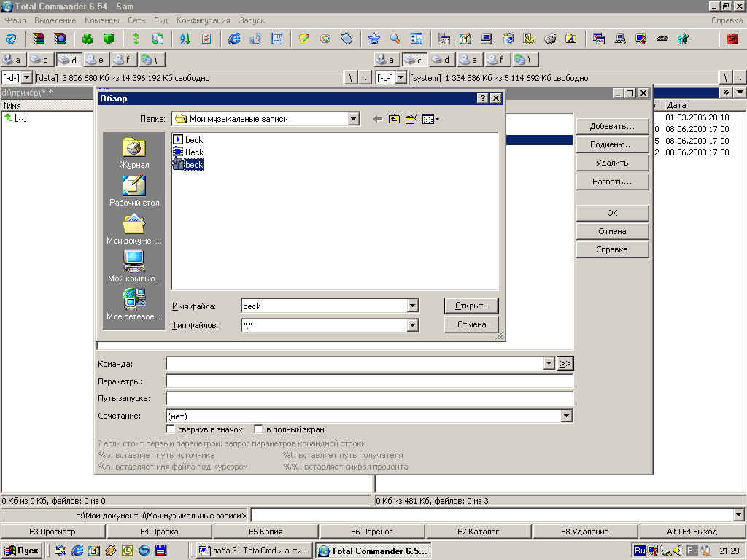Enable the свернув в значок checkbox
The width and height of the screenshot is (747, 560).
tap(171, 429)
